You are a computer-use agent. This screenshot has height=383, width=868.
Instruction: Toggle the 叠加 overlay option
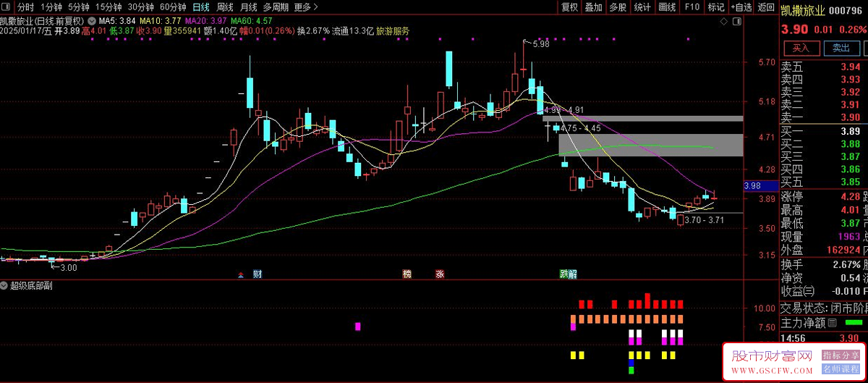[x=593, y=7]
